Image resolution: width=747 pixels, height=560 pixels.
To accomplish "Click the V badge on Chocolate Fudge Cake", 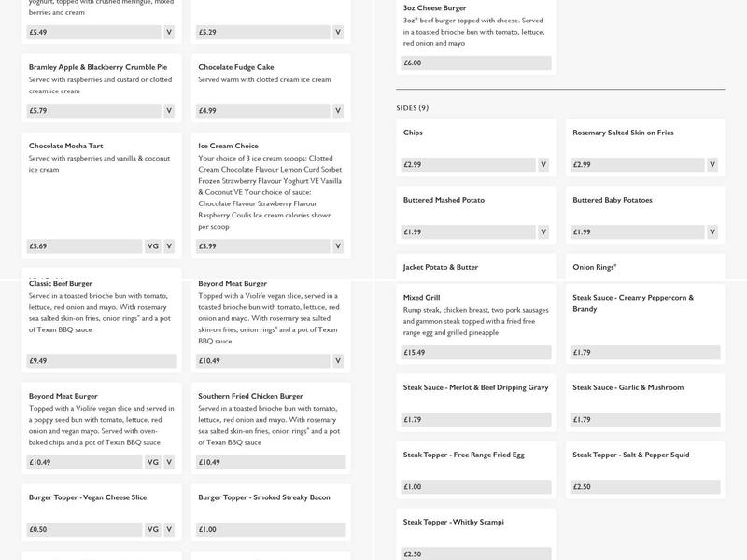I will pyautogui.click(x=338, y=111).
